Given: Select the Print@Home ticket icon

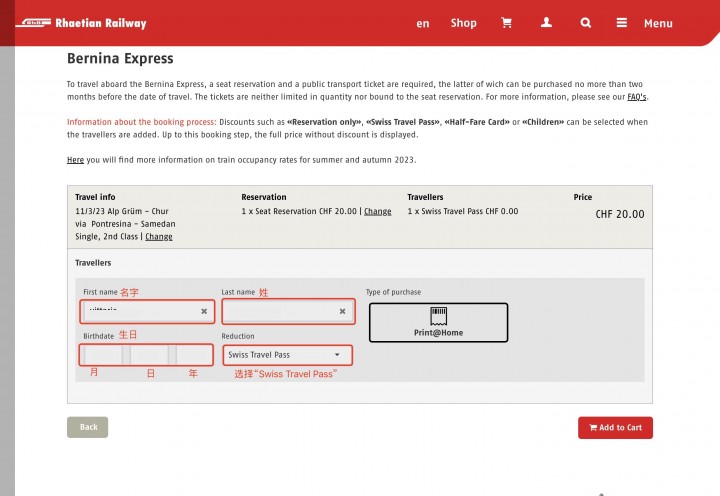Looking at the screenshot, I should point(439,316).
